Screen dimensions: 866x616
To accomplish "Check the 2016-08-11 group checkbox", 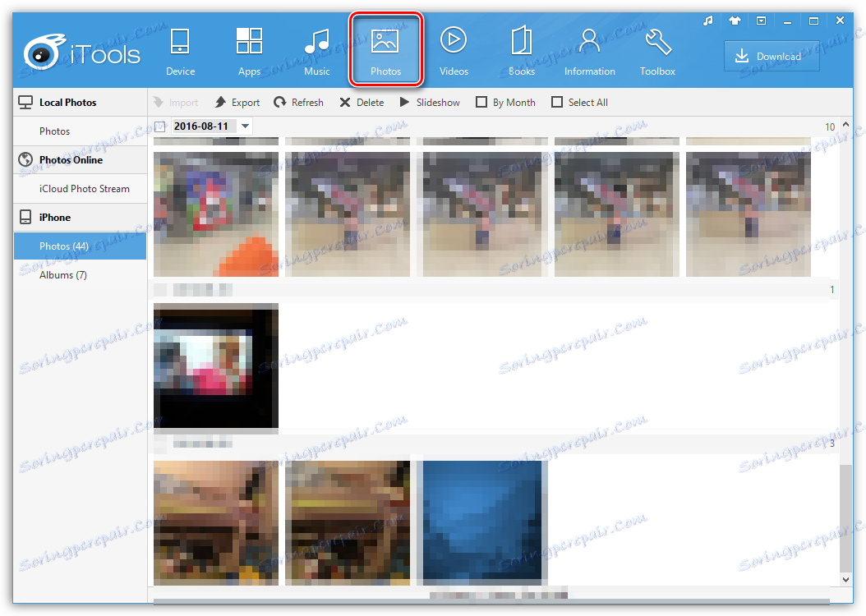I will (160, 126).
